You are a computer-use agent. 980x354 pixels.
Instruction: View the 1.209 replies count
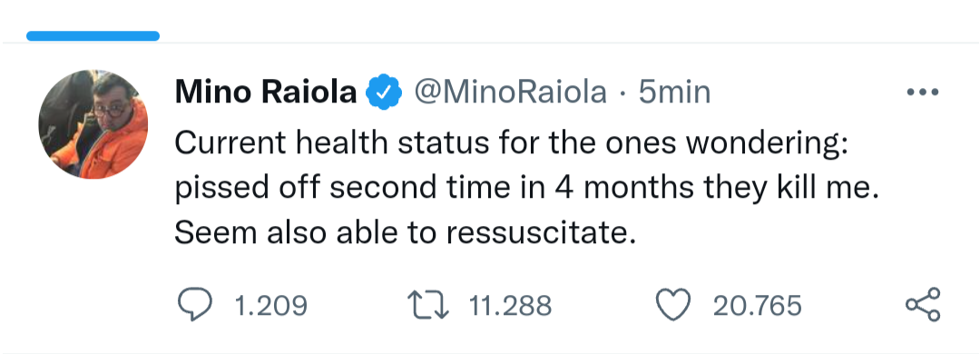[270, 306]
